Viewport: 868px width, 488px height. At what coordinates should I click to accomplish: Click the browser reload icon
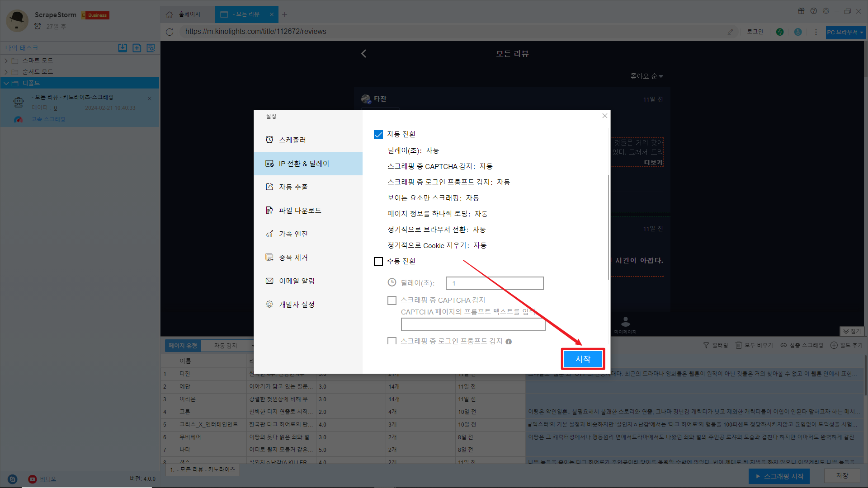coord(170,32)
